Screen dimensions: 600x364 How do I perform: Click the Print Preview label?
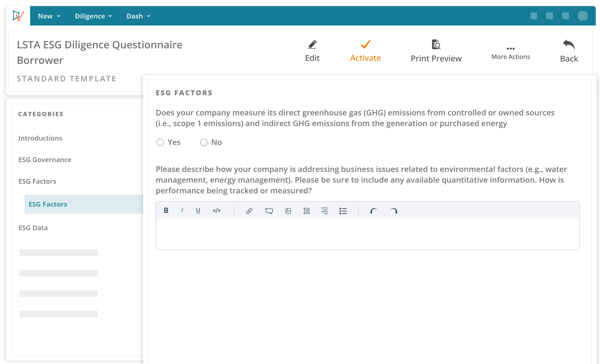tap(436, 58)
